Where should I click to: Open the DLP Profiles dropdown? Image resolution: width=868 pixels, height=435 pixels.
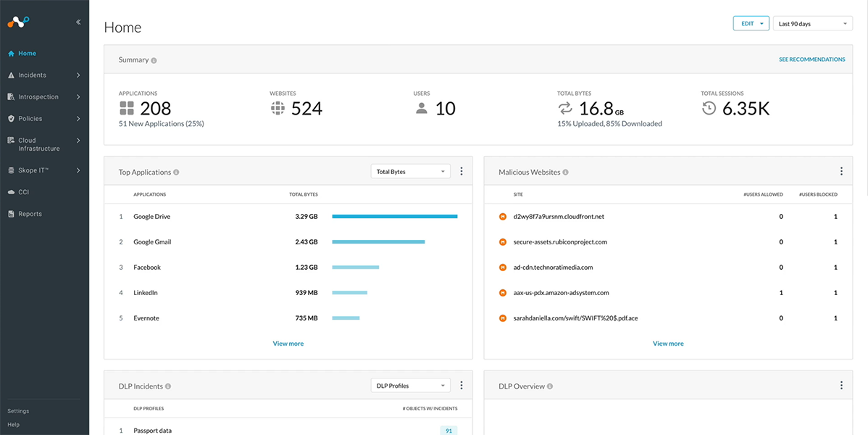[x=411, y=385]
